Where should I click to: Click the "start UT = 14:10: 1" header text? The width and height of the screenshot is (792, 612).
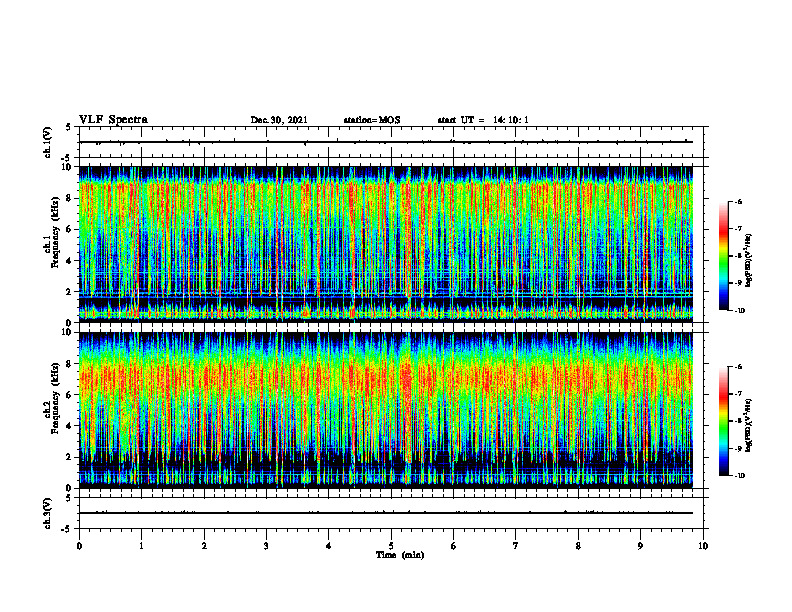(483, 120)
